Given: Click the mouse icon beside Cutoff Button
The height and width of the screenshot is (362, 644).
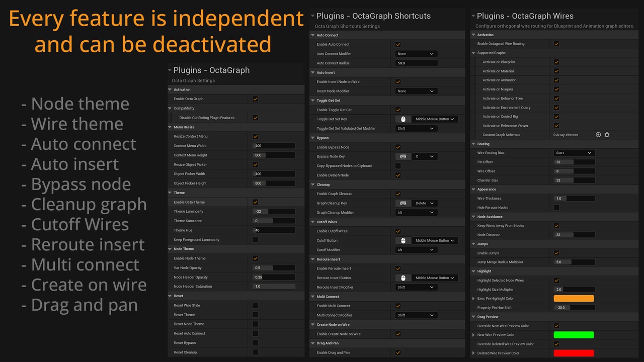Looking at the screenshot, I should pyautogui.click(x=403, y=240).
